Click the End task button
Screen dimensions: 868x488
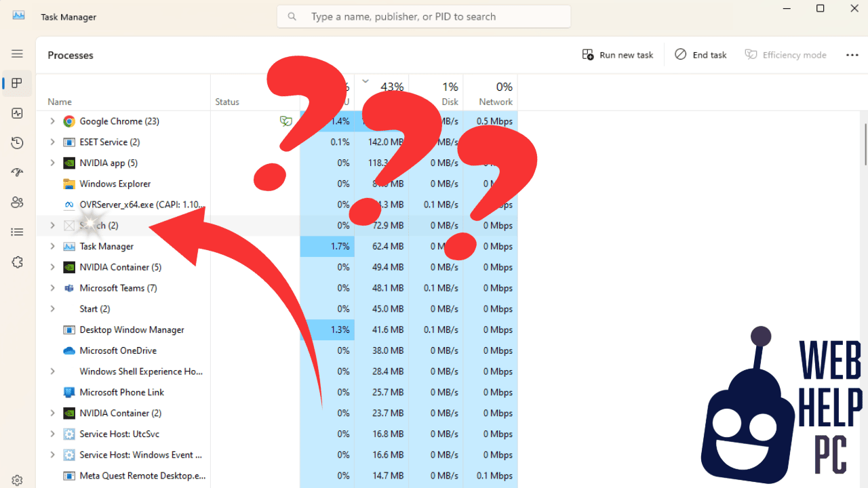(x=701, y=55)
